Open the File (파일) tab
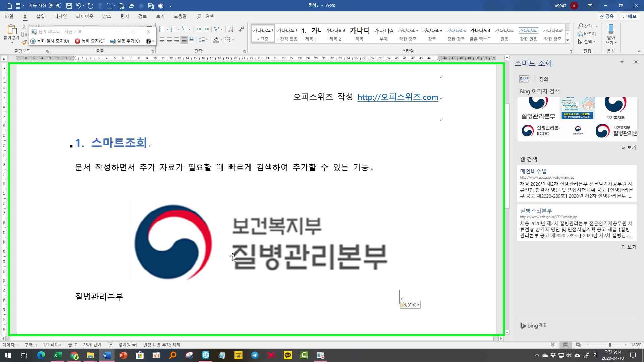Viewport: 644px width, 362px height. 9,16
